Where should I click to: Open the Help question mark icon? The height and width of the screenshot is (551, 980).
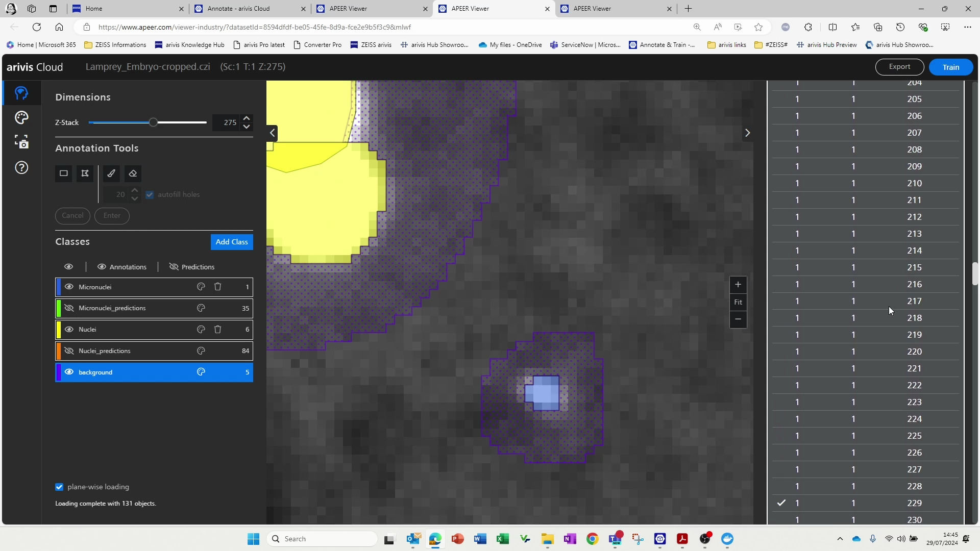point(21,167)
